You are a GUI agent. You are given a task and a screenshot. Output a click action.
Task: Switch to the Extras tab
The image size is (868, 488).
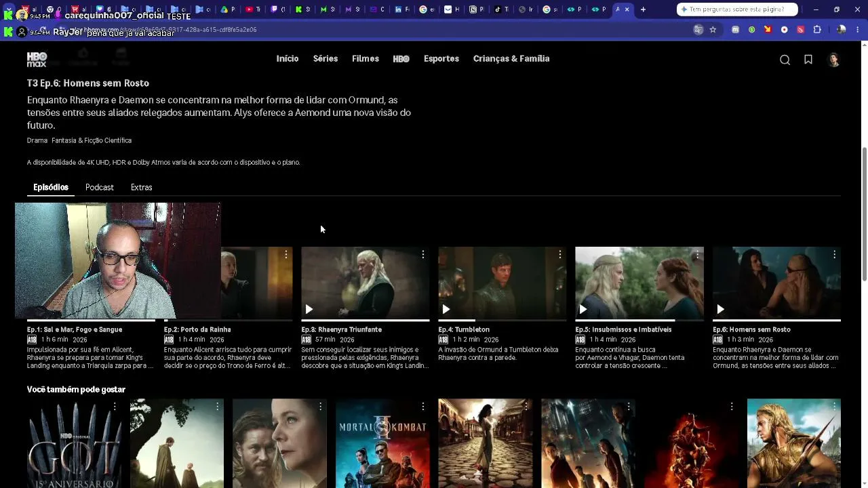pyautogui.click(x=142, y=187)
